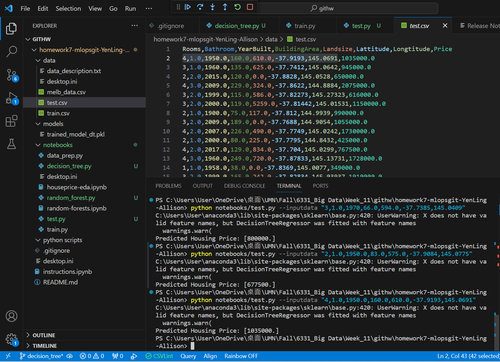Click the CSVLint status bar item

pos(159,356)
